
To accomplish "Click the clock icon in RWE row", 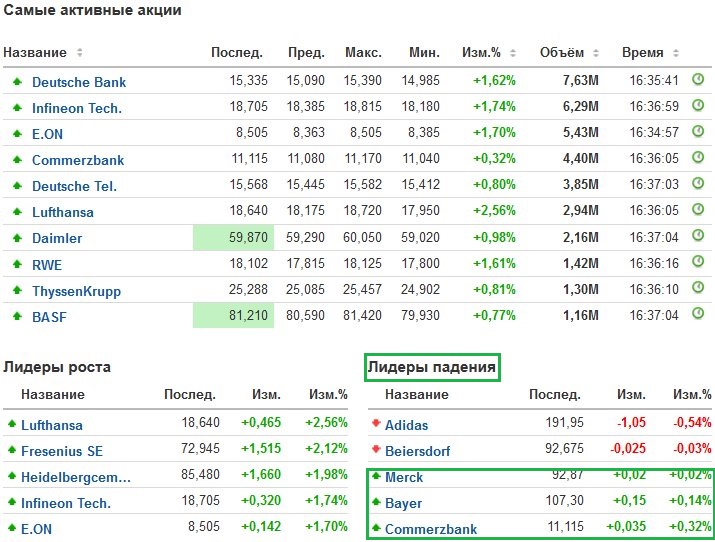I will coord(698,263).
